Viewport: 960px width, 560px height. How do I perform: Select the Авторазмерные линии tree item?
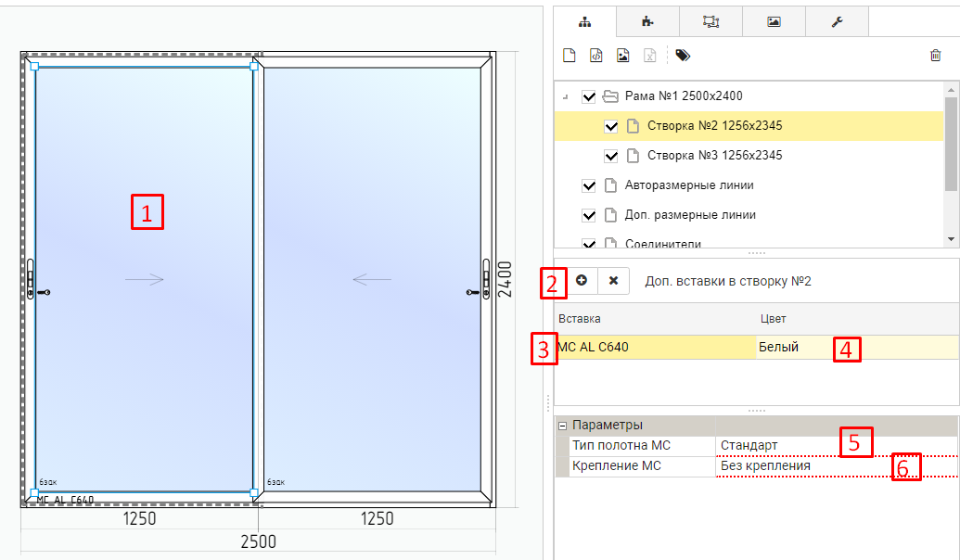coord(689,185)
